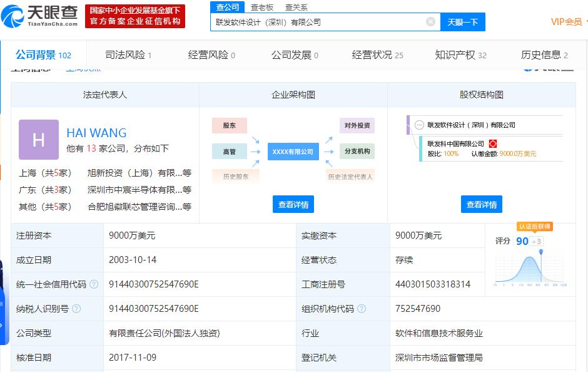Select the 成立日期 value 2003-10-14
The width and height of the screenshot is (588, 372).
click(x=133, y=260)
